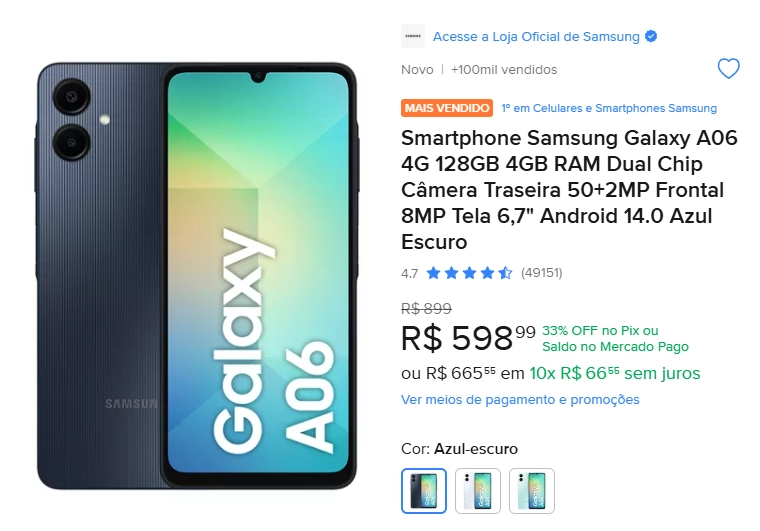The height and width of the screenshot is (531, 760).
Task: Click the +100mil vendidos text
Action: 504,70
